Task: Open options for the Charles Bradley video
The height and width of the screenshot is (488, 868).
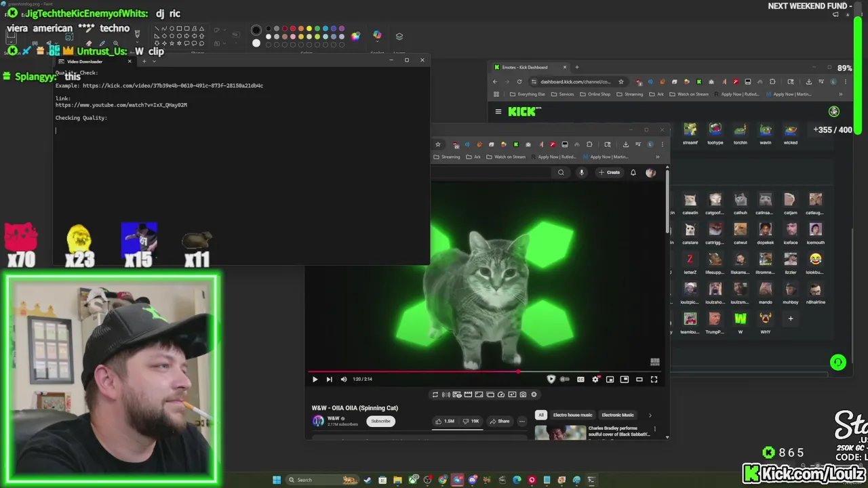Action: tap(654, 429)
